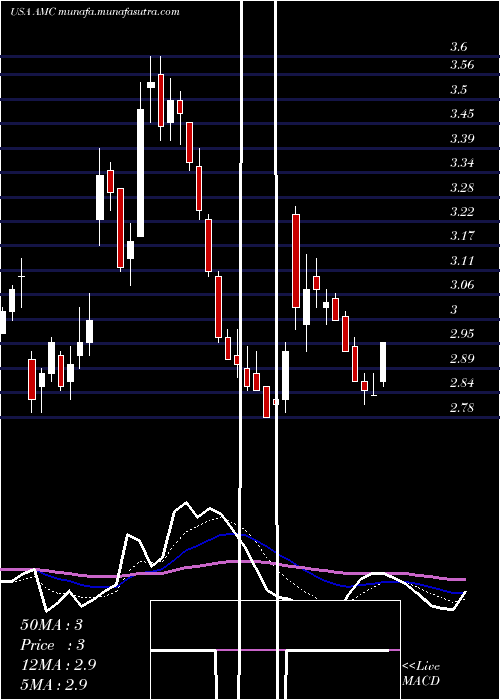The height and width of the screenshot is (700, 500).
Task: Click the 3.39 price axis label
Action: click(x=461, y=138)
